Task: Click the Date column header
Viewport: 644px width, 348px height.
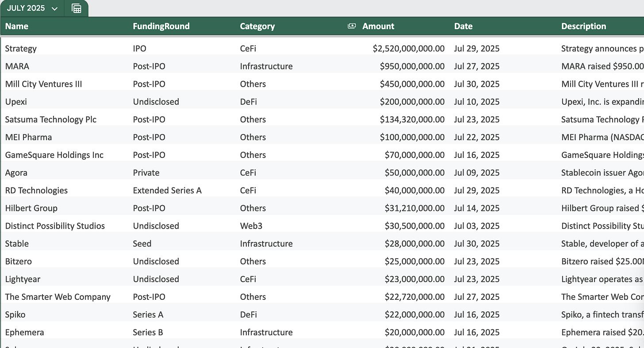Action: coord(463,26)
